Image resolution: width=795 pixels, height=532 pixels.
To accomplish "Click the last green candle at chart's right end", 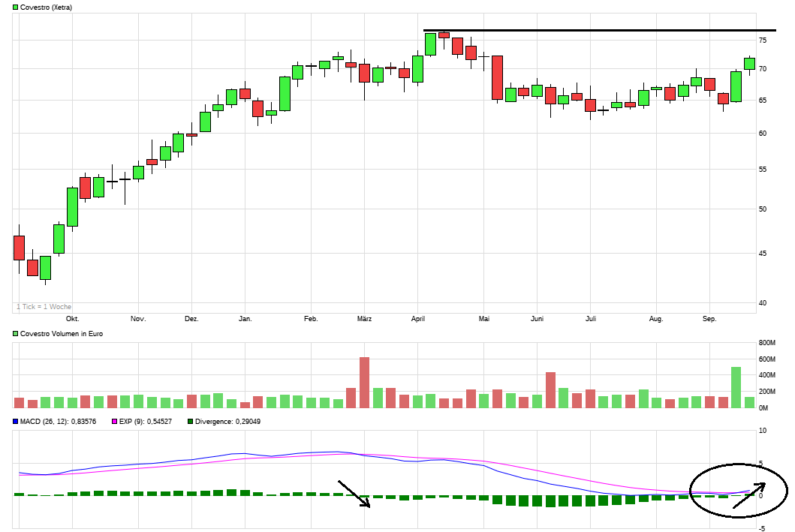I will click(749, 63).
